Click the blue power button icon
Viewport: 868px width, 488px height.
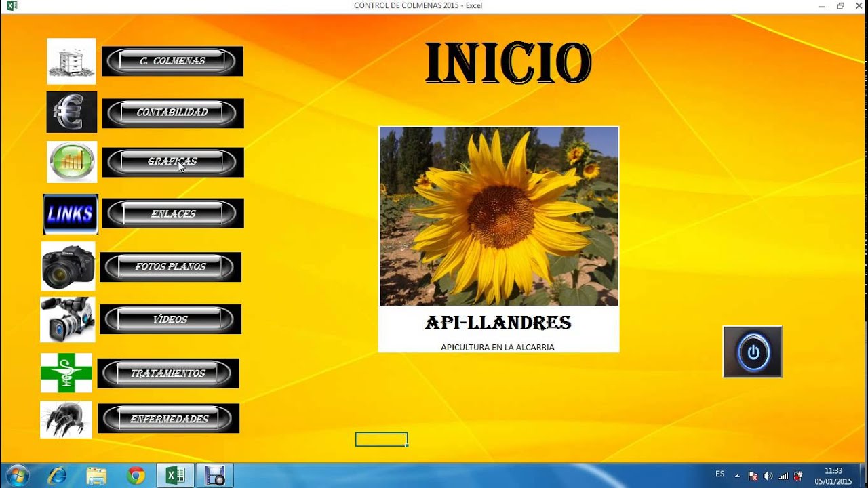(753, 352)
